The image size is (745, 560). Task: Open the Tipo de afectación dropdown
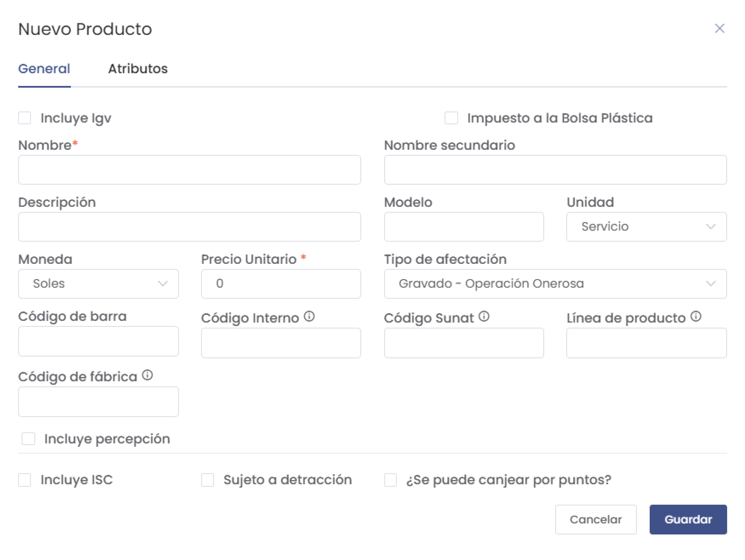pos(555,283)
